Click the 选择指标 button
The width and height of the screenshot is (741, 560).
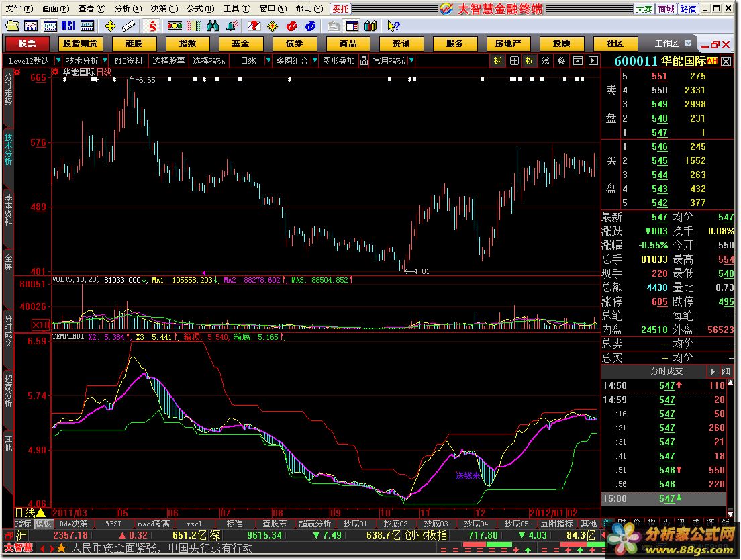[209, 61]
